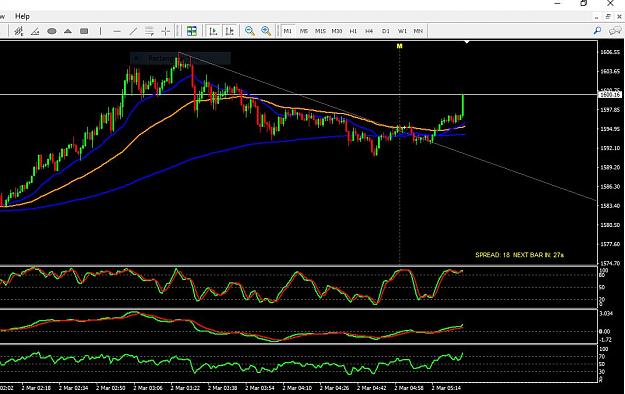The image size is (625, 394).
Task: Switch to W1 weekly timeframe
Action: tap(402, 31)
